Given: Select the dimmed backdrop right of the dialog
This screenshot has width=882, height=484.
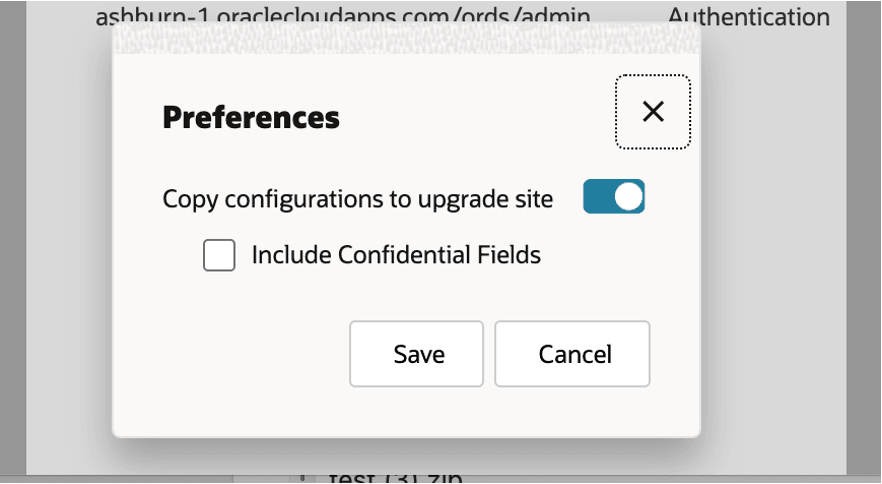Looking at the screenshot, I should [773, 242].
